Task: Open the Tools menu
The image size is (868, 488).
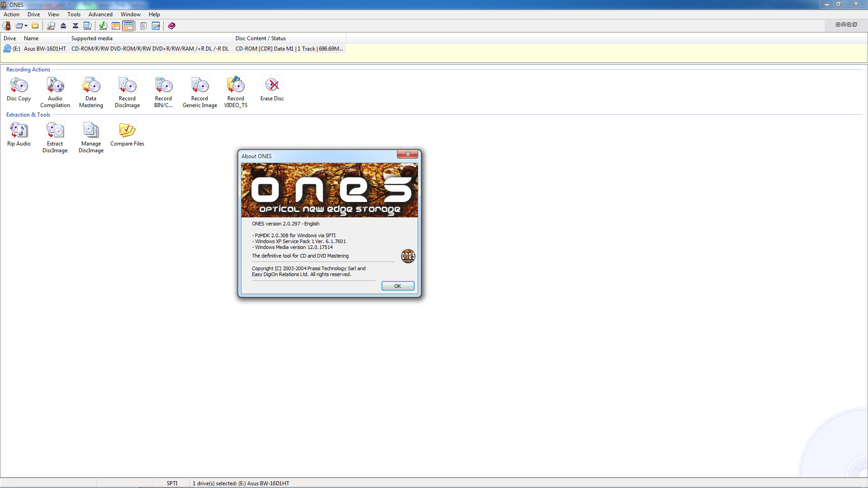Action: tap(74, 14)
